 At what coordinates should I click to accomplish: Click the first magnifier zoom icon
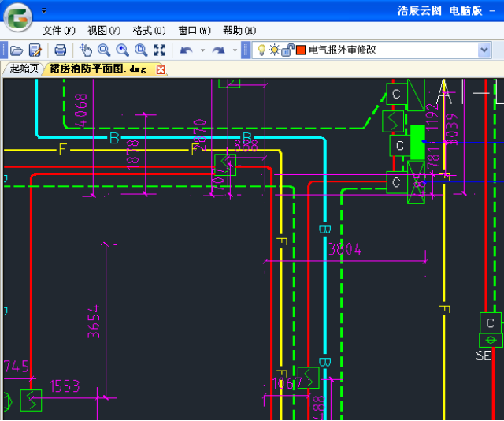click(104, 50)
